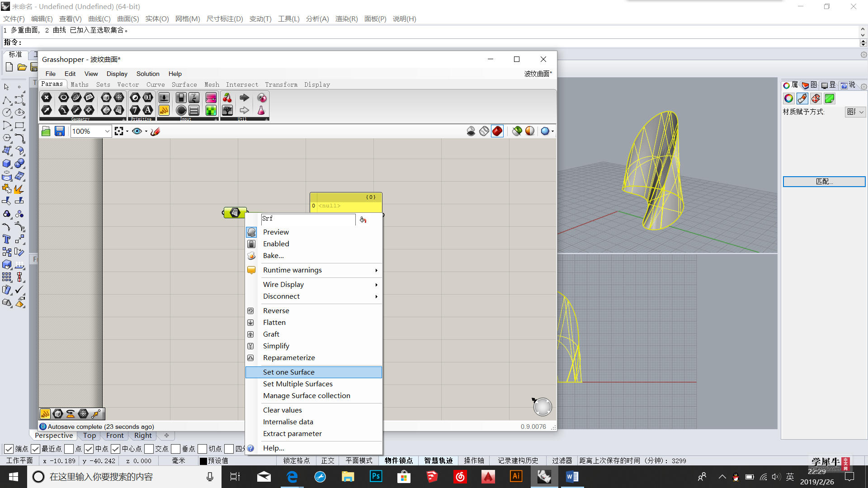The image size is (868, 488).
Task: Click 记录建构历史 in status bar
Action: point(518,460)
